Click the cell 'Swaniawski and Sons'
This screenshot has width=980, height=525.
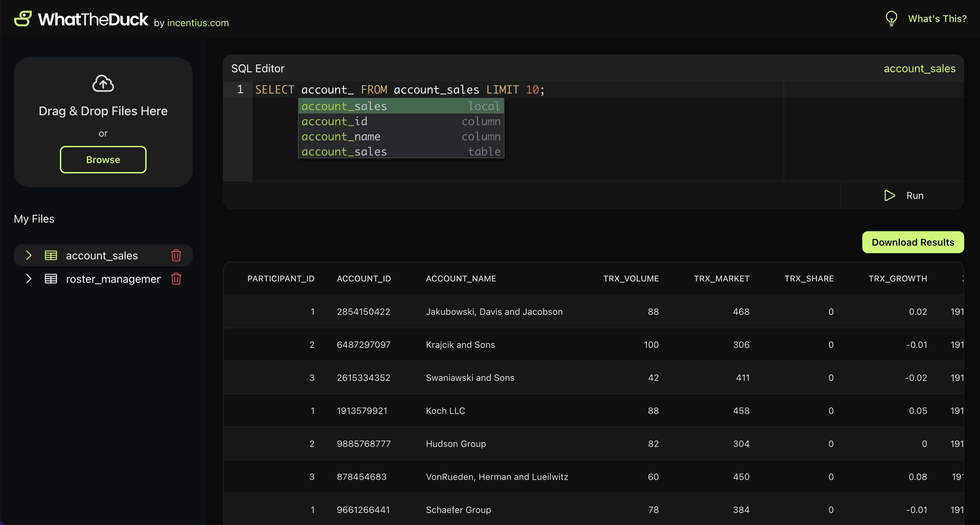[x=470, y=378]
